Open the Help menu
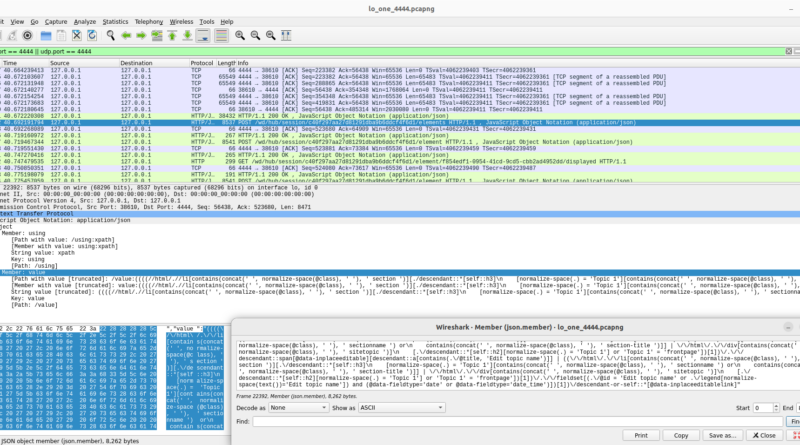800x445 pixels. (227, 21)
